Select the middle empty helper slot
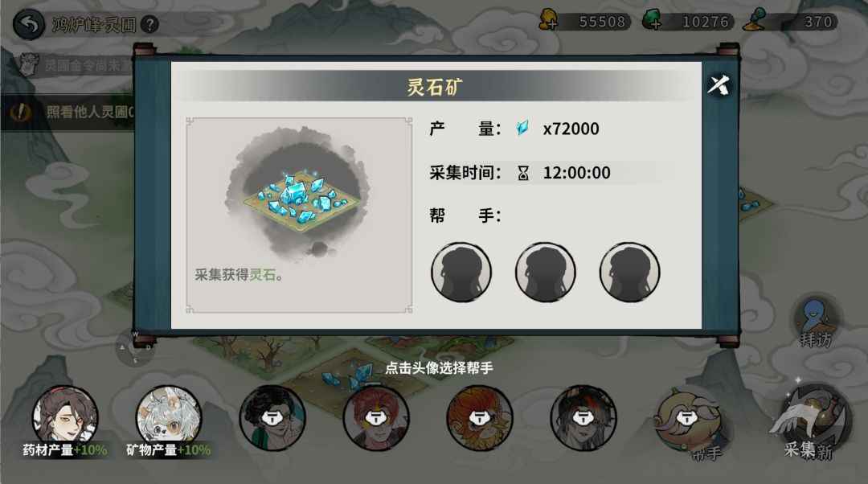 click(x=545, y=272)
